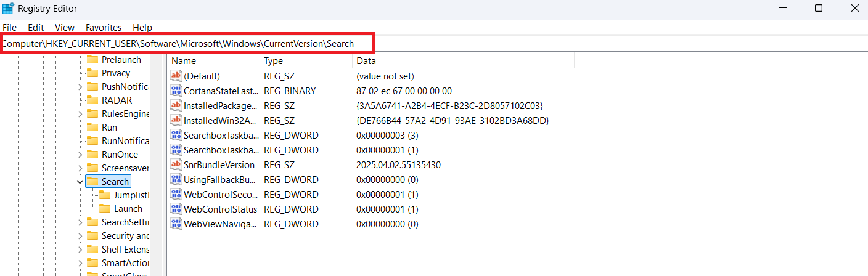The width and height of the screenshot is (868, 276).
Task: Open the View menu
Action: pos(65,27)
